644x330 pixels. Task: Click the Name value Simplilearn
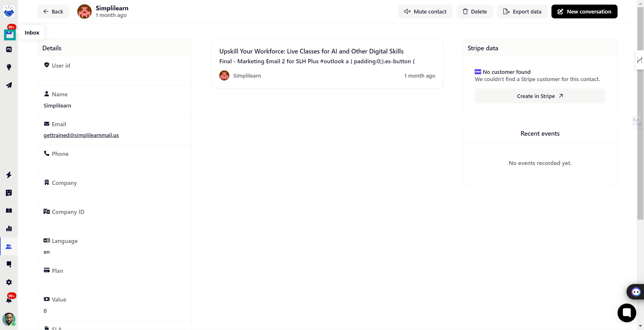click(57, 105)
